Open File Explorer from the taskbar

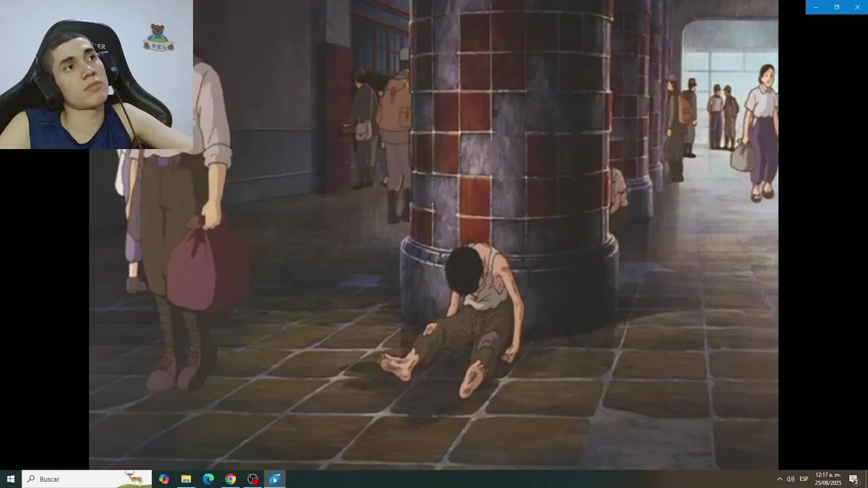186,479
